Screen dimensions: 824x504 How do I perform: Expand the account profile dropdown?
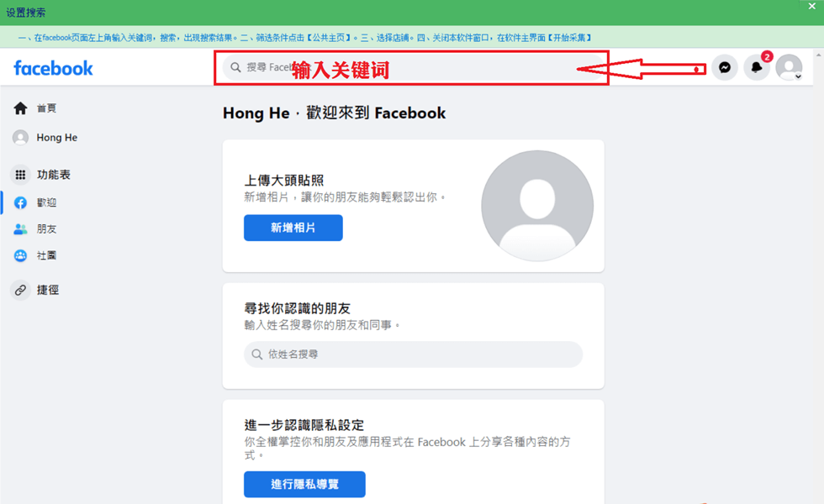tap(789, 67)
